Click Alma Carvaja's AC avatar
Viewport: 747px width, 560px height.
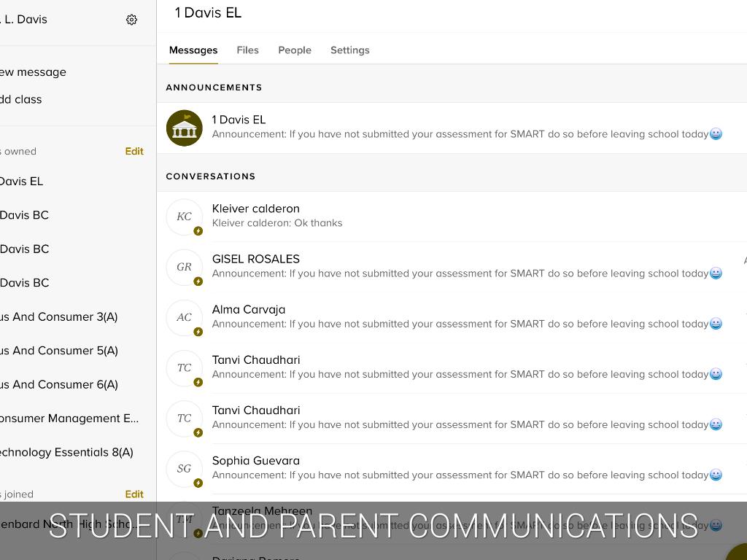tap(184, 317)
